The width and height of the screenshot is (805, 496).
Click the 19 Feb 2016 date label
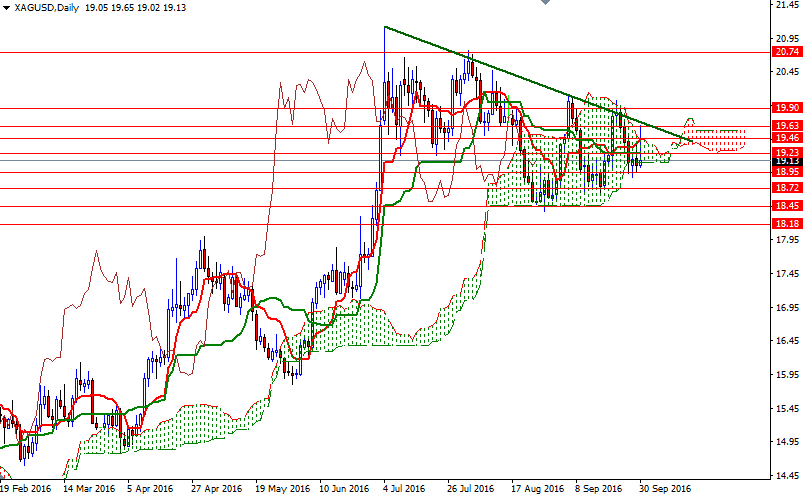point(26,488)
